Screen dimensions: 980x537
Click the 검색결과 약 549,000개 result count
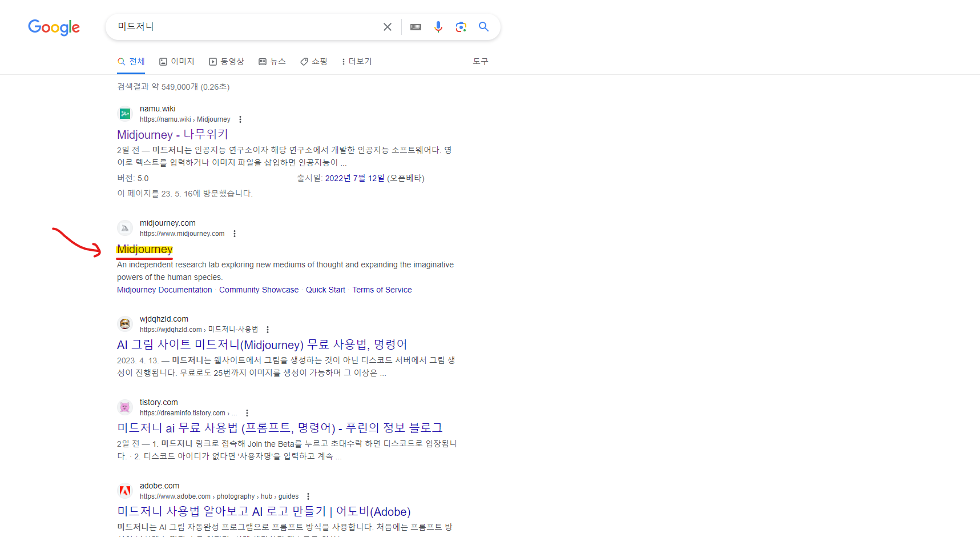coord(174,87)
